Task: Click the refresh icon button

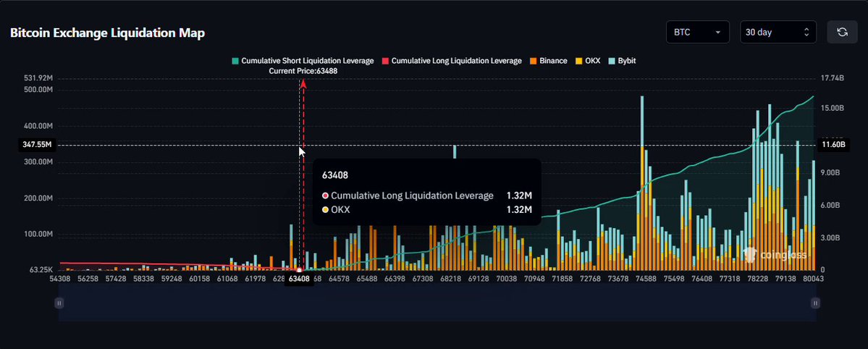Action: [842, 32]
